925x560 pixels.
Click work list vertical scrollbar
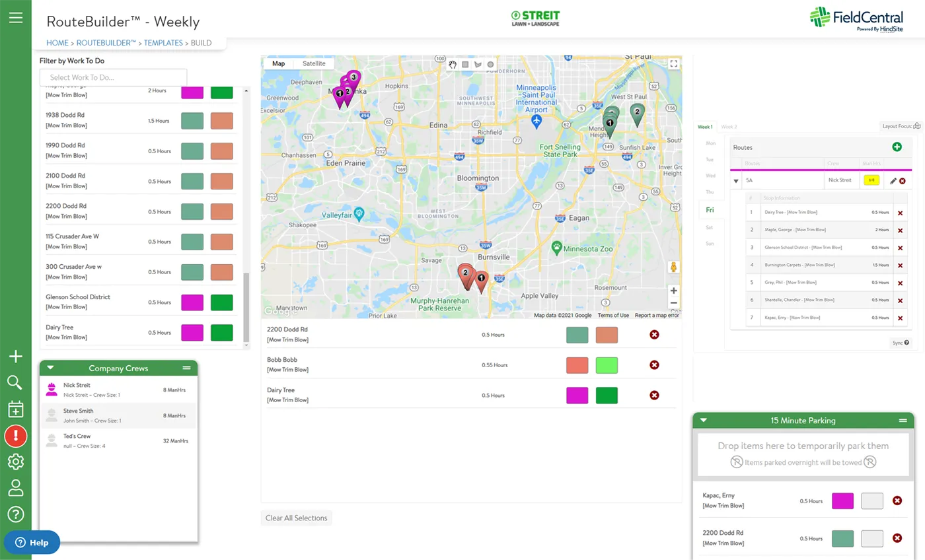(247, 307)
